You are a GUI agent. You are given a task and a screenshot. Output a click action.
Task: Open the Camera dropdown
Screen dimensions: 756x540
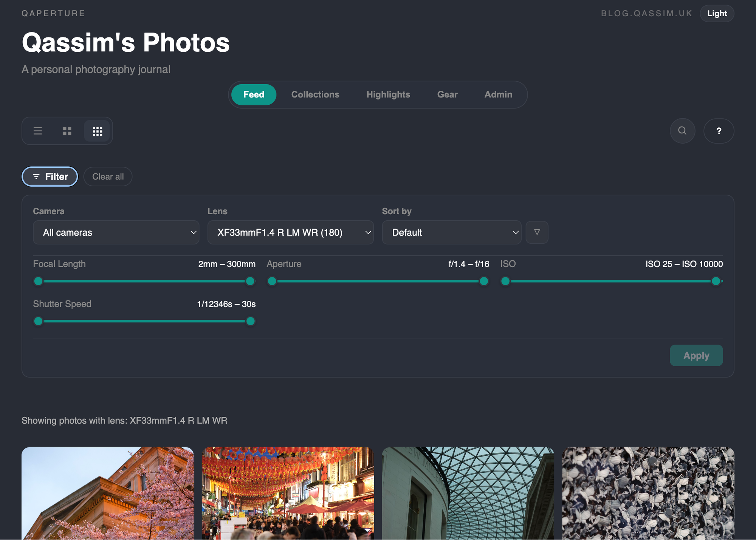116,232
